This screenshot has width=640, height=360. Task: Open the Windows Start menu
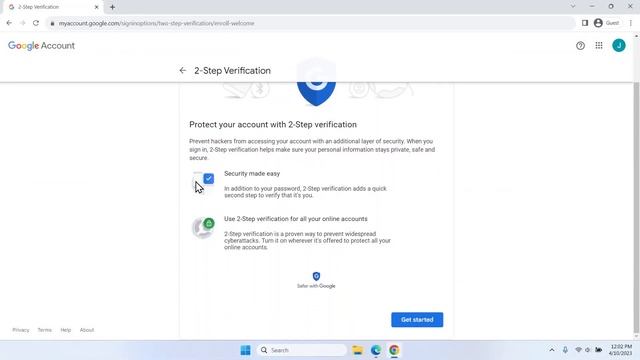pyautogui.click(x=245, y=350)
